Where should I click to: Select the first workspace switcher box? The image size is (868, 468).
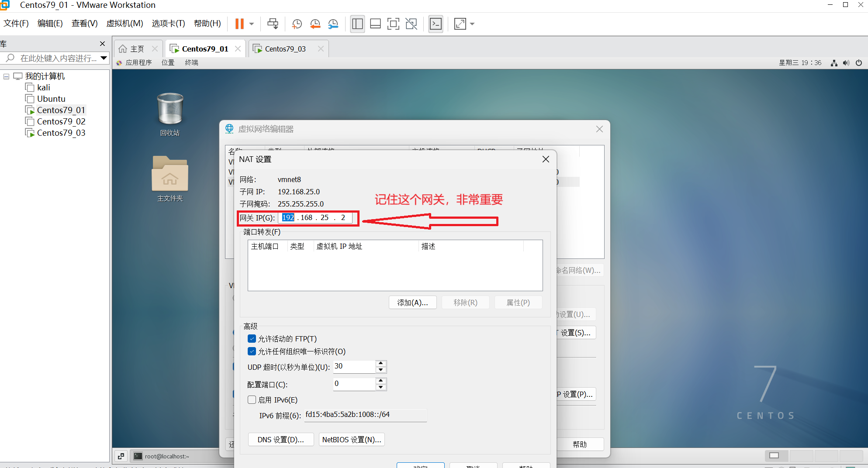coord(776,456)
